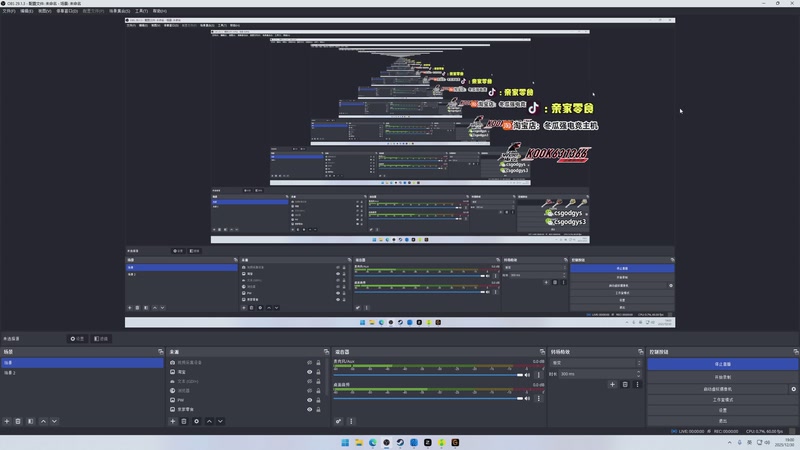Open Steam from taskbar
This screenshot has width=800, height=450.
[x=400, y=442]
